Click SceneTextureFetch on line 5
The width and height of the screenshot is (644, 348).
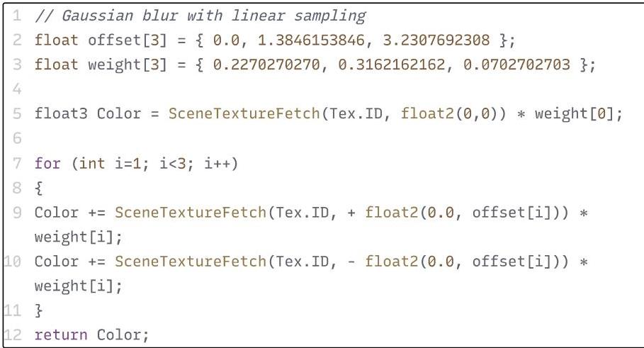point(244,113)
